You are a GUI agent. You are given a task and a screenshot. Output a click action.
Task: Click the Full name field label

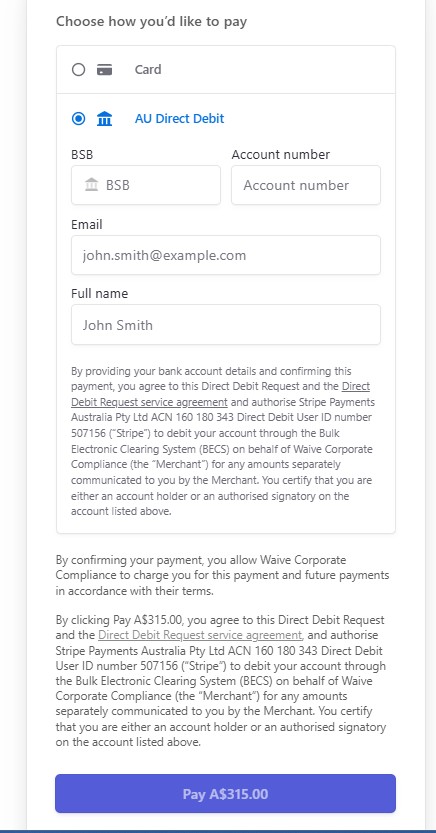[99, 293]
